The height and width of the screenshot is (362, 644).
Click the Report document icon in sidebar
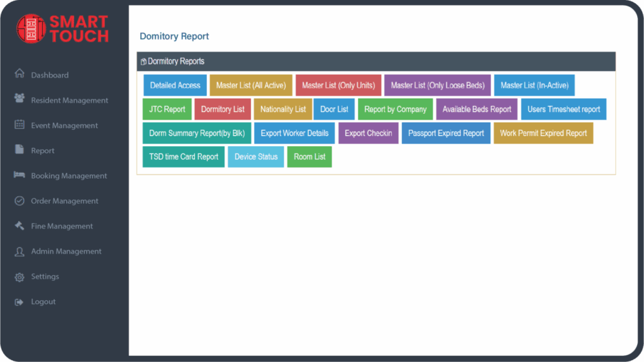click(19, 150)
